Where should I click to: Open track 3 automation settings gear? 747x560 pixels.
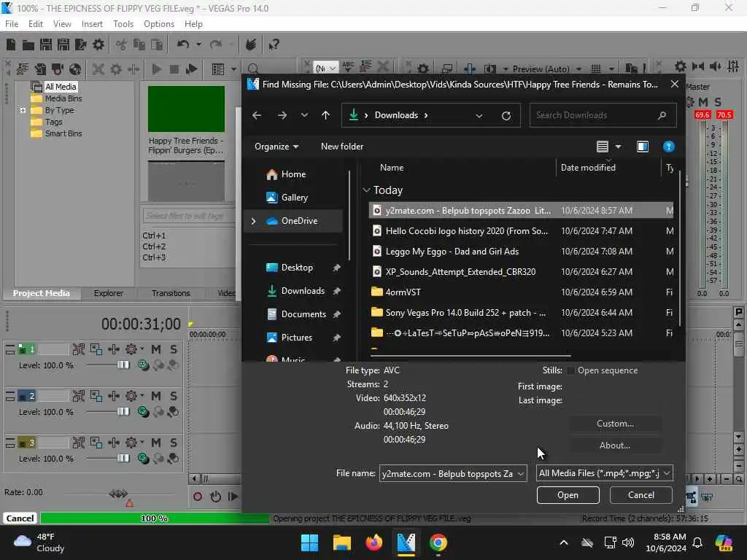[131, 443]
